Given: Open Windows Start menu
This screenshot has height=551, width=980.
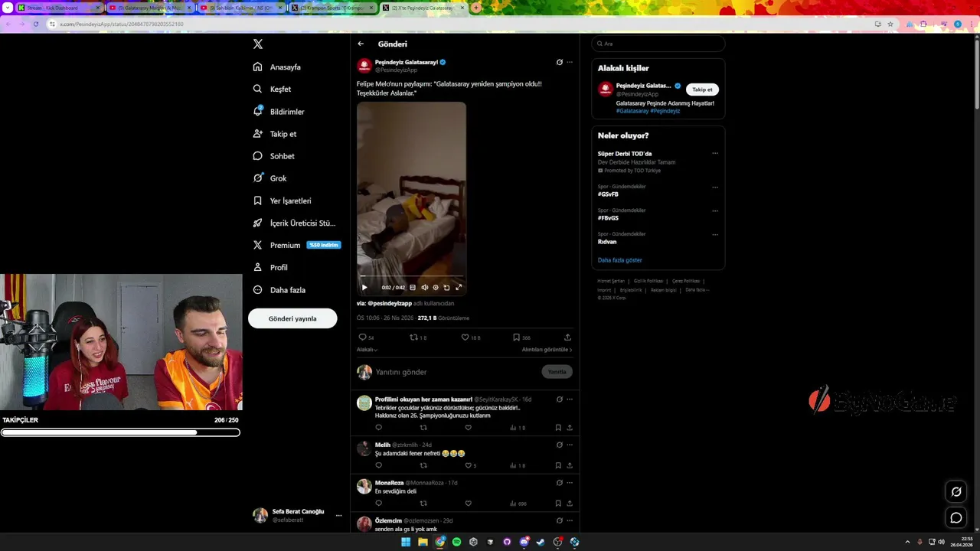Looking at the screenshot, I should click(x=406, y=542).
